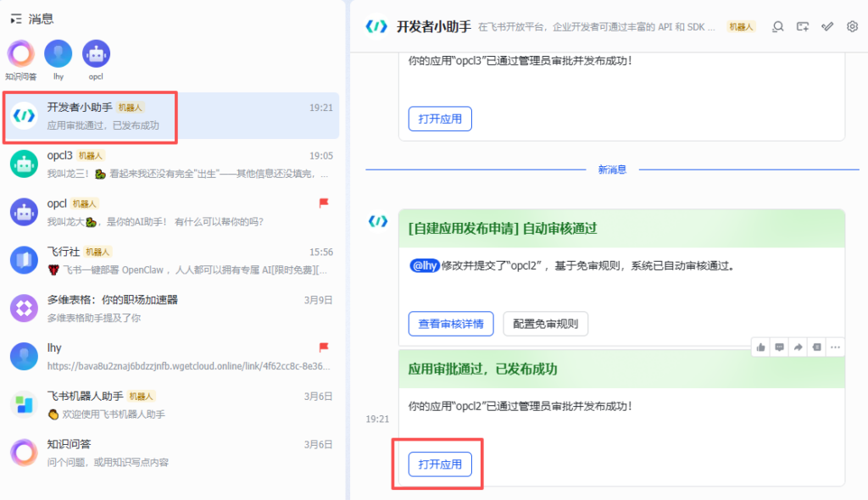Viewport: 868px width, 500px height.
Task: Collapse the 消息 sidebar list icon
Action: click(16, 18)
